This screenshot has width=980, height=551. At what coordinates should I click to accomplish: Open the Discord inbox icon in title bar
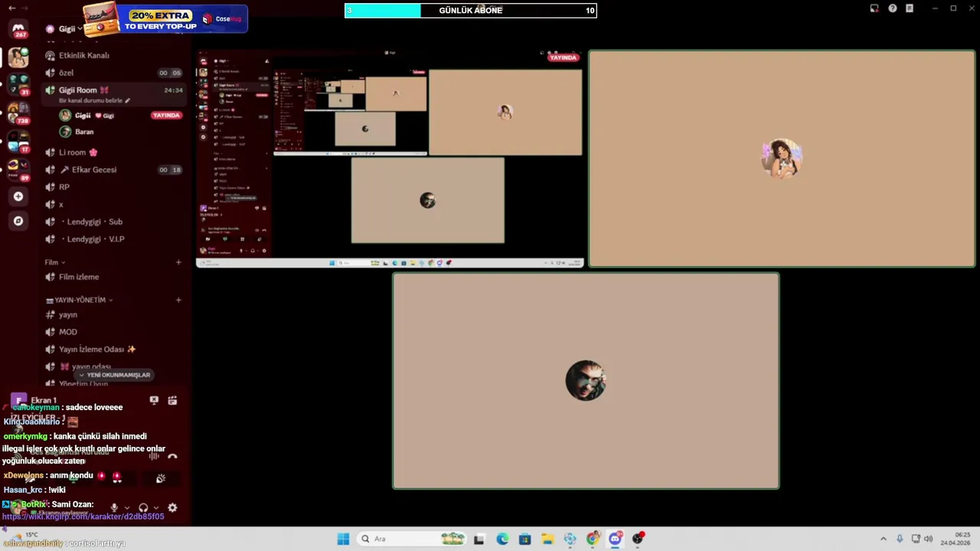pyautogui.click(x=874, y=8)
